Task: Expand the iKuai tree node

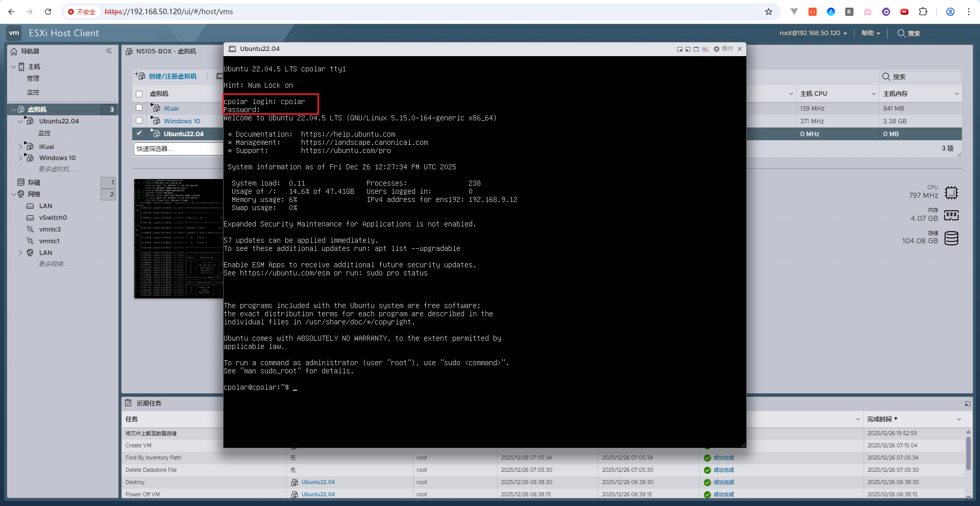Action: pyautogui.click(x=20, y=146)
